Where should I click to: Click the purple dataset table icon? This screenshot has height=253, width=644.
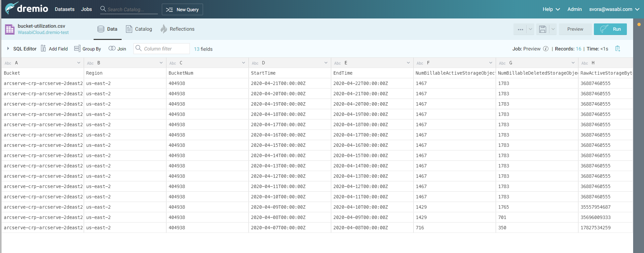(x=10, y=29)
